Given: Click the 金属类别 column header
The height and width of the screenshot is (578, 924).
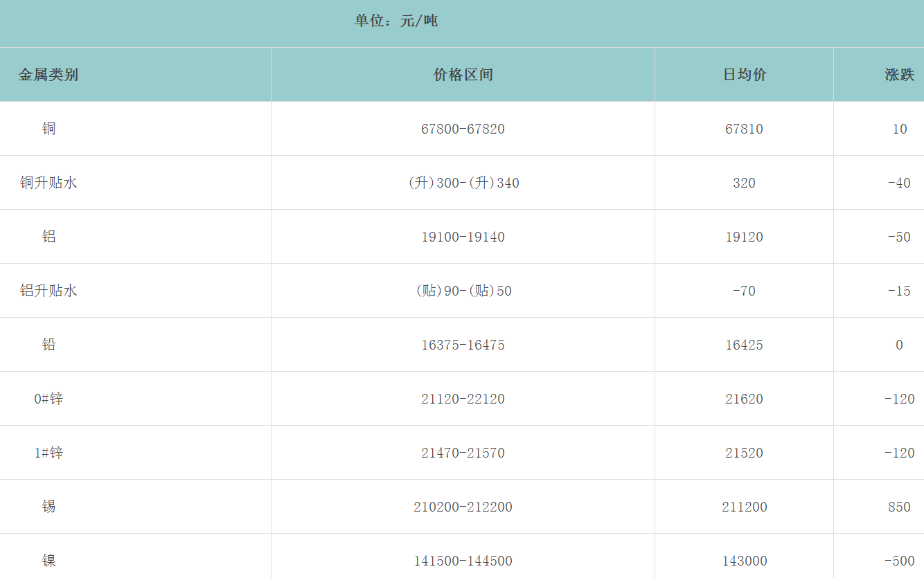Looking at the screenshot, I should coord(48,75).
